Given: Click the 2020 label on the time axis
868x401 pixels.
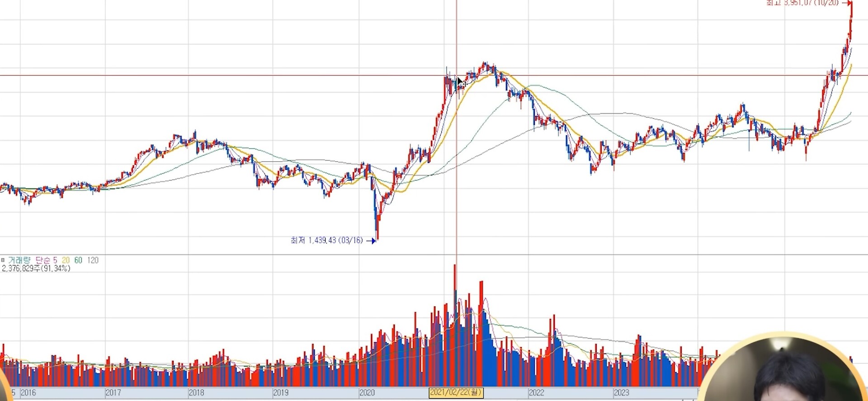Looking at the screenshot, I should tap(367, 392).
